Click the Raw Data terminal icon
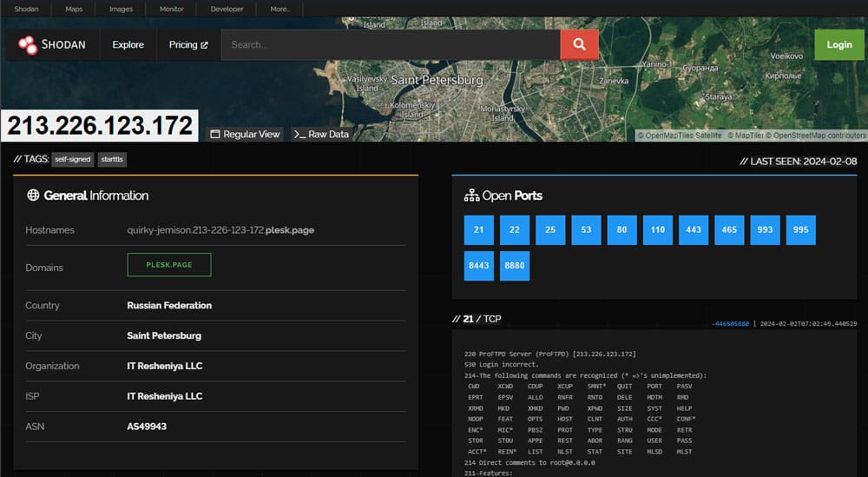This screenshot has width=868, height=477. (299, 134)
